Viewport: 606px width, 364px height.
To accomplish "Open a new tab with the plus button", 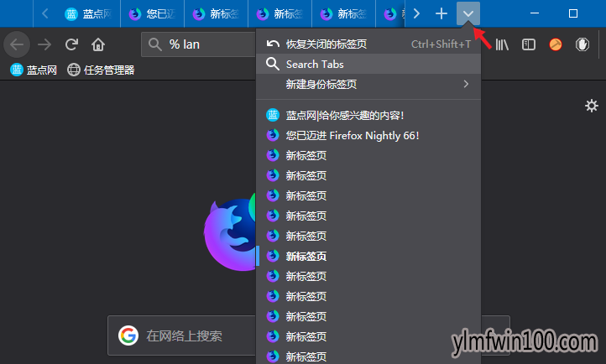I will pos(441,14).
